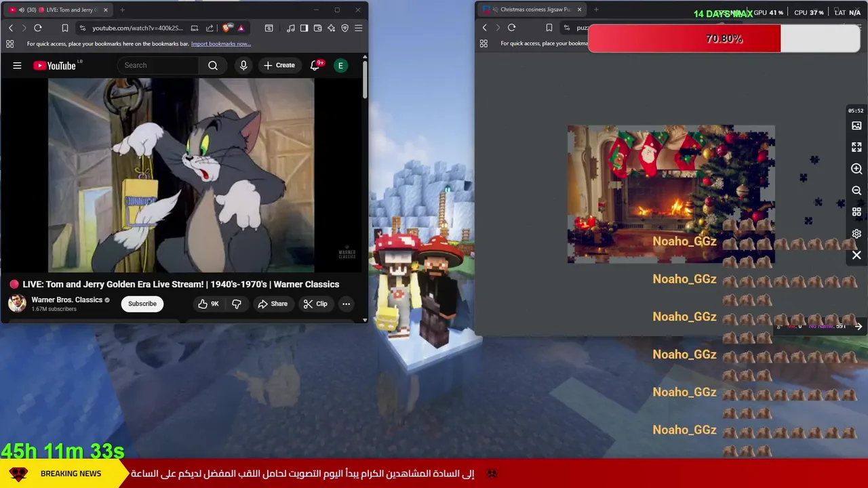The image size is (868, 488).
Task: Open YouTube notifications bell
Action: 315,65
